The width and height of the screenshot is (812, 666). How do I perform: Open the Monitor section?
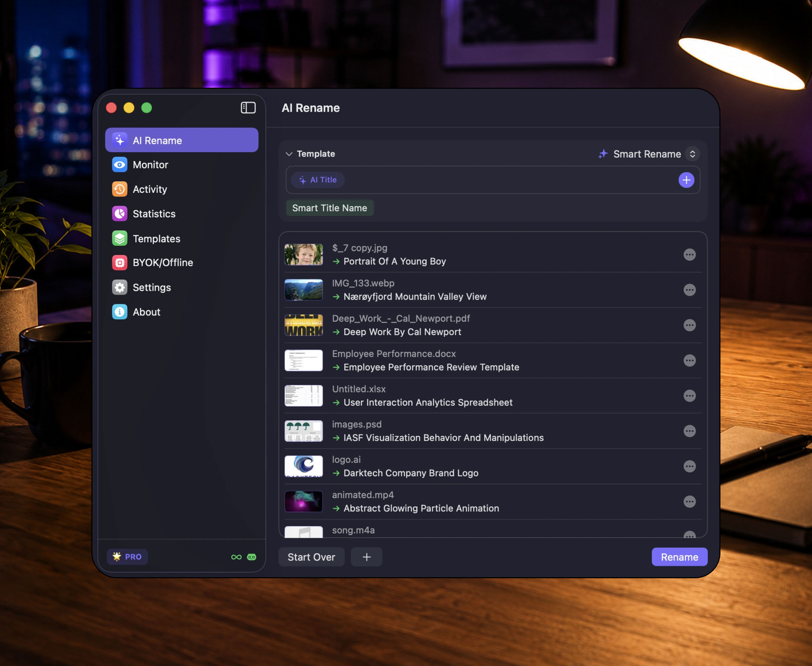(182, 165)
